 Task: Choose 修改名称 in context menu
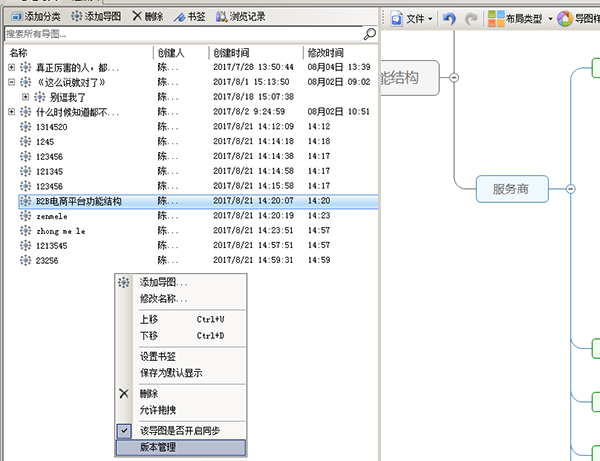163,298
